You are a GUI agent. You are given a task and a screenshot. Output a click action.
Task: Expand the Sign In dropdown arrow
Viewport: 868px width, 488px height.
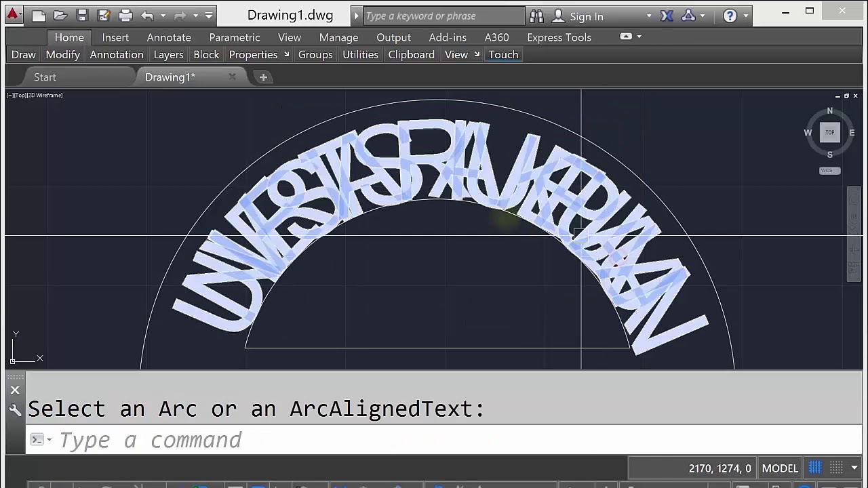(649, 16)
